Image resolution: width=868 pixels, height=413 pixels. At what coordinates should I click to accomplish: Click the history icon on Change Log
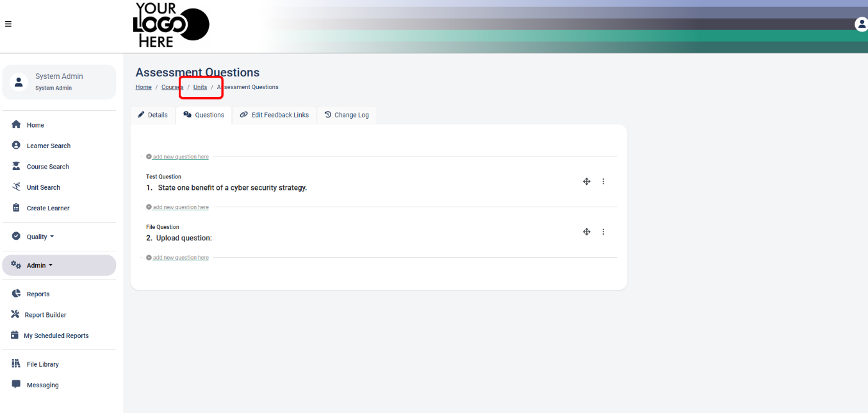coord(328,115)
